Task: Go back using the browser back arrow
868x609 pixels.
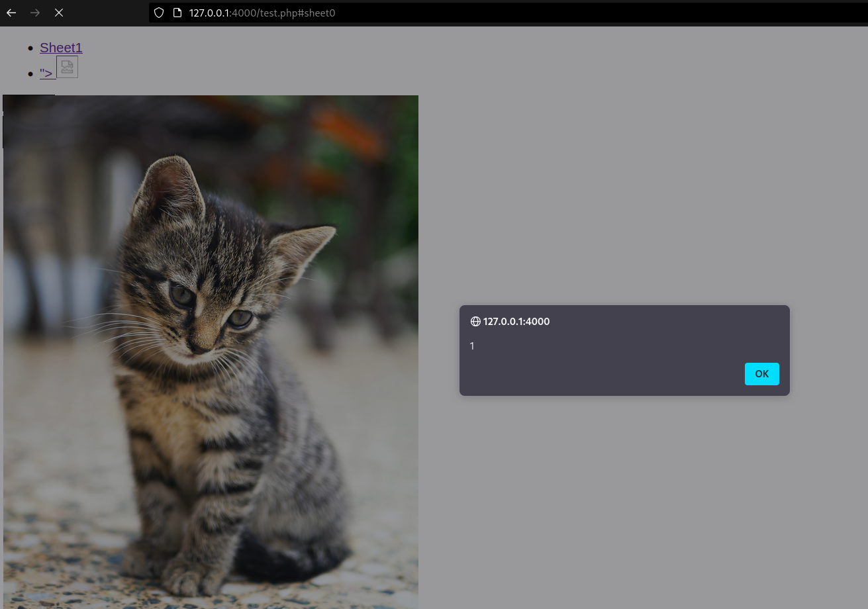Action: tap(11, 13)
